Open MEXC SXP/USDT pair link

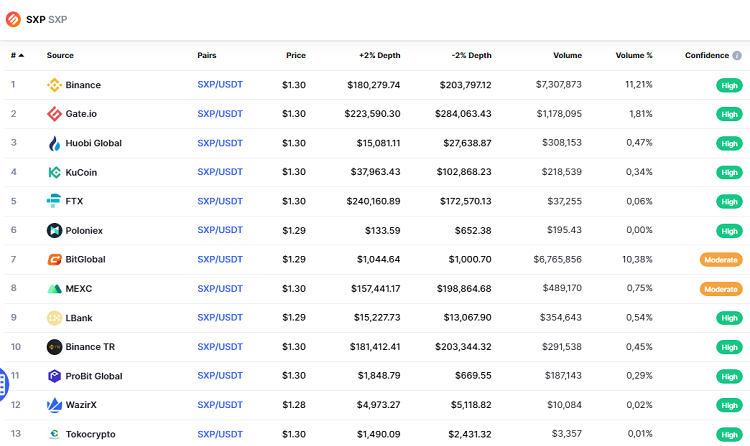point(220,289)
